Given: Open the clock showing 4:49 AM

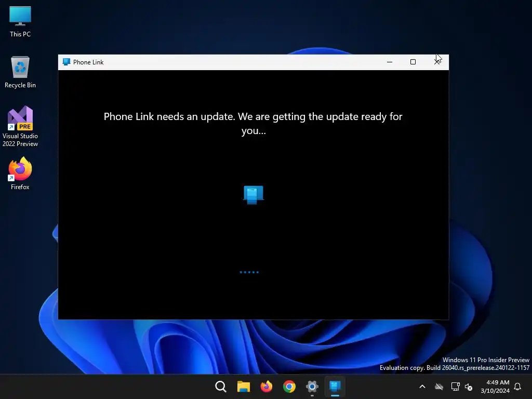Looking at the screenshot, I should [495, 387].
